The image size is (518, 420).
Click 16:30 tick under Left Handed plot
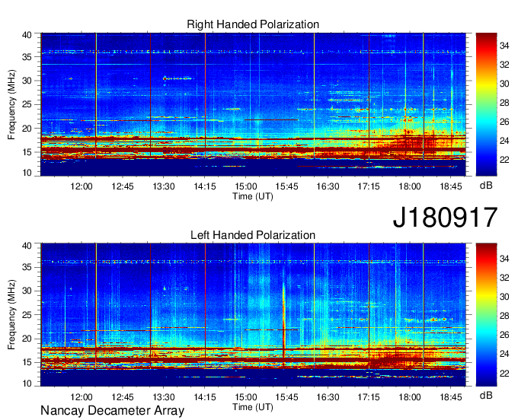pos(328,397)
